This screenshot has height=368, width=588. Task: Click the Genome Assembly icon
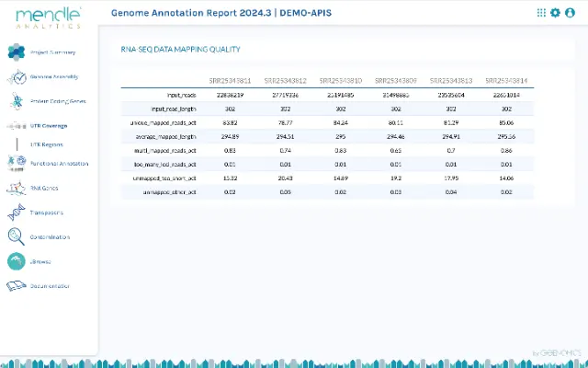pos(16,77)
